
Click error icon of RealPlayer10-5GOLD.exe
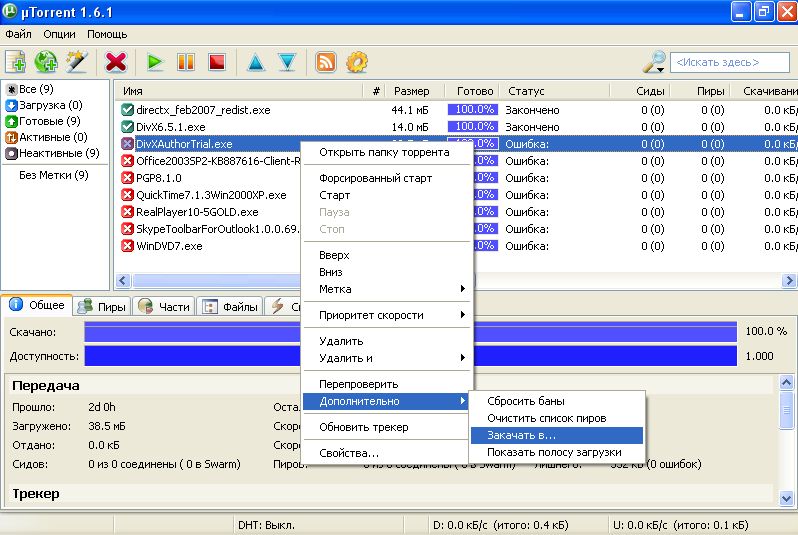coord(127,212)
